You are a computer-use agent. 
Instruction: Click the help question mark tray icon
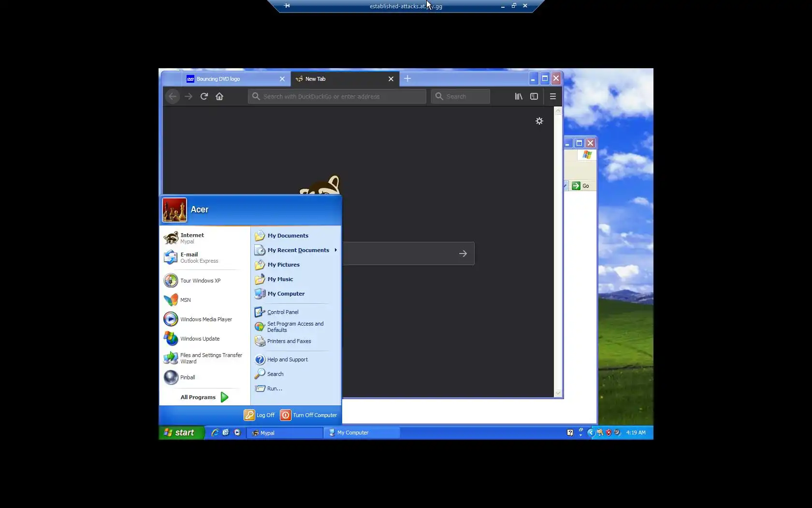[570, 433]
